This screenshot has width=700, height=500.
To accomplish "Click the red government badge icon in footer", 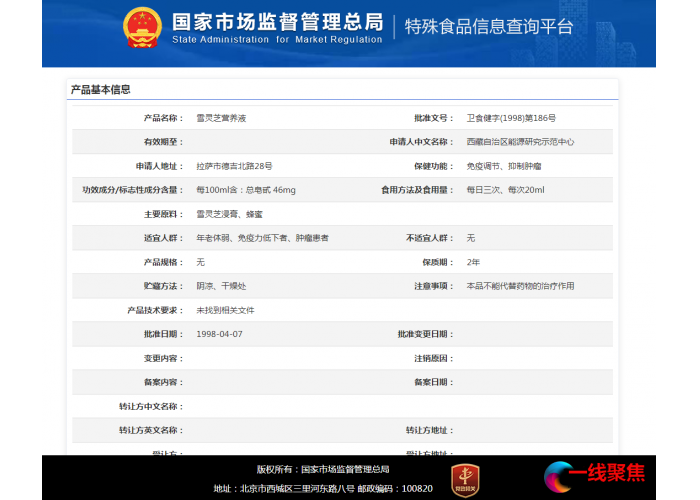I will [x=464, y=477].
